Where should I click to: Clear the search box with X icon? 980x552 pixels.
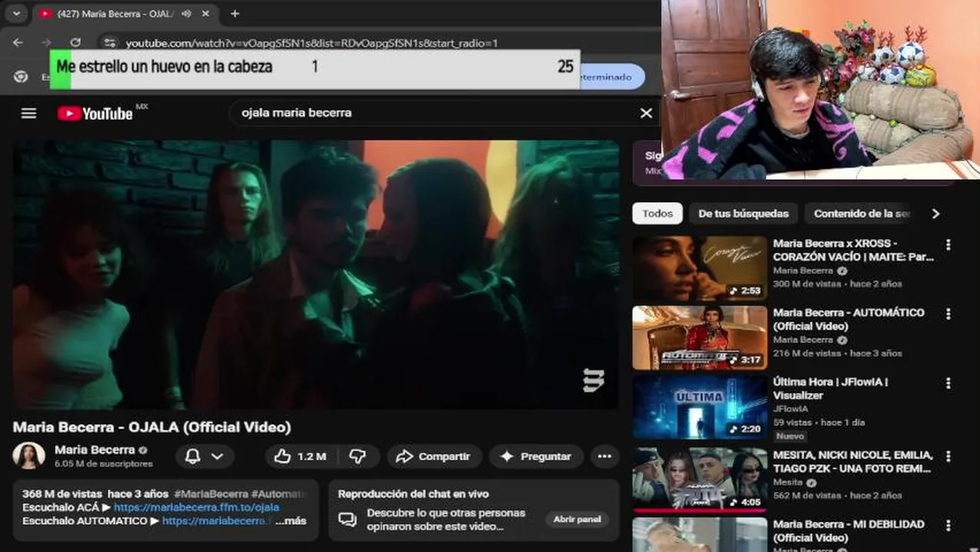[x=646, y=113]
